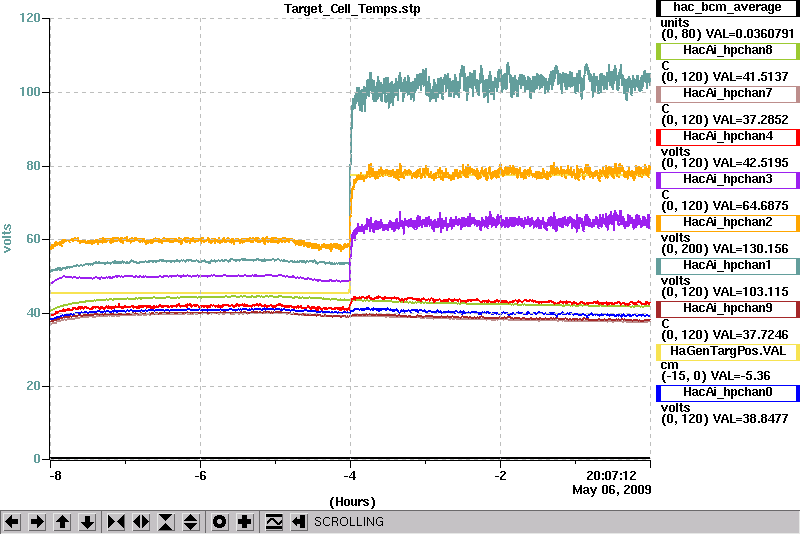Viewport: 800px width, 534px height.
Task: Zoom out horizontally with outward triangles icon
Action: point(141,522)
